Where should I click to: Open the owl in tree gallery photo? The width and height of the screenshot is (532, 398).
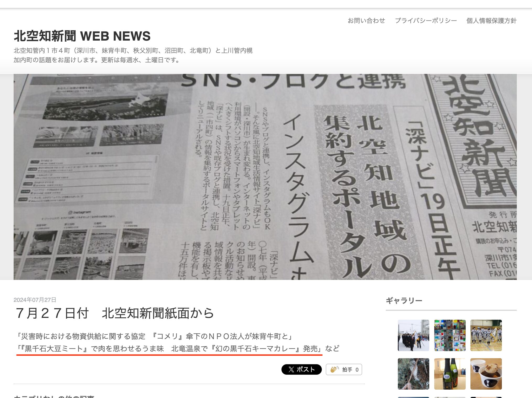tap(413, 374)
